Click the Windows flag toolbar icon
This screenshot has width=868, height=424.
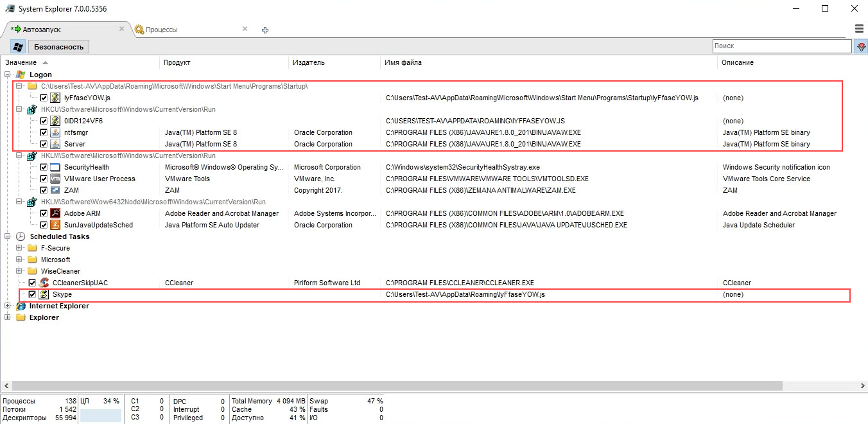click(x=18, y=46)
